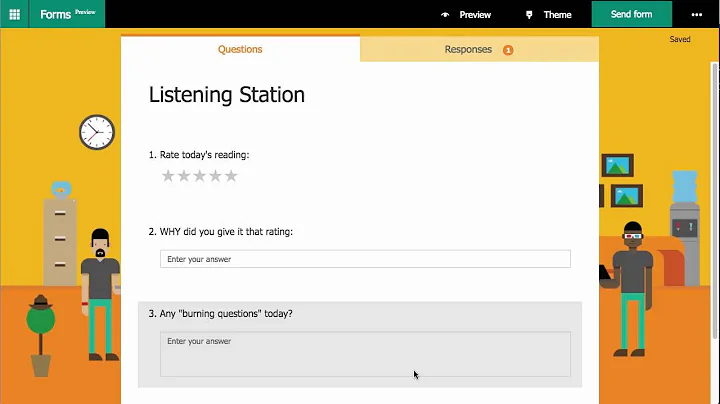Select the second rating star

(x=184, y=176)
